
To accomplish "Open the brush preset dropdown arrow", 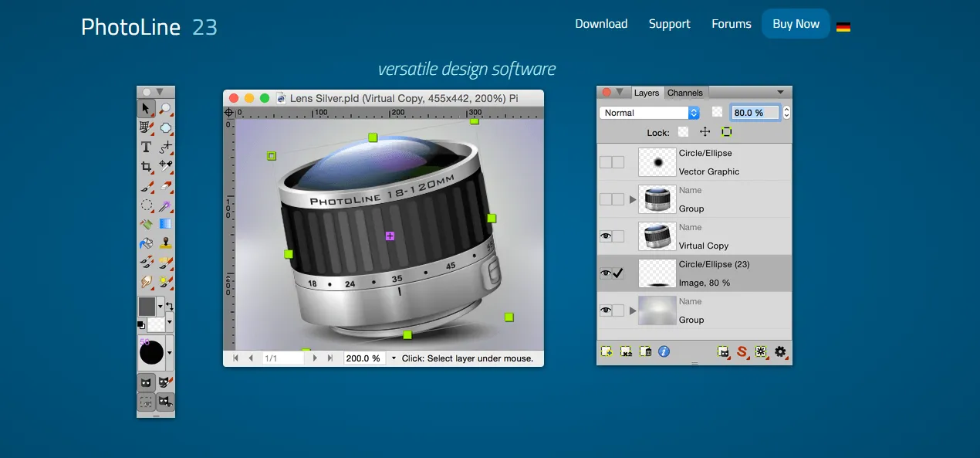I will point(170,353).
